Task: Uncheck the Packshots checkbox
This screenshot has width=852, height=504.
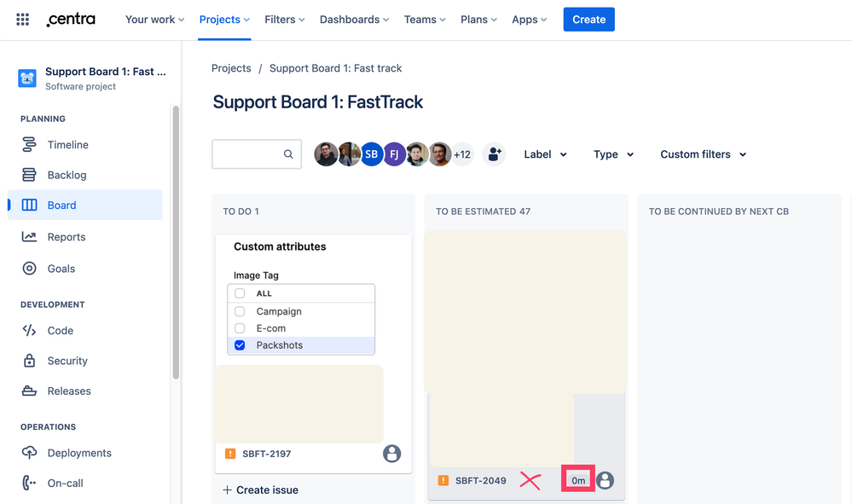Action: 240,345
